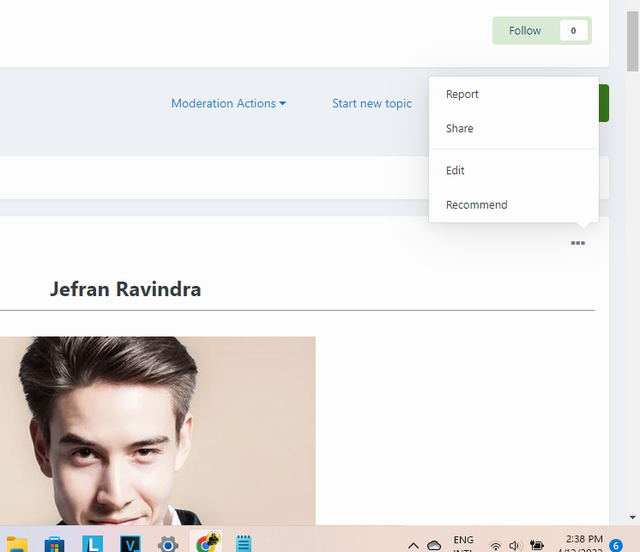Image resolution: width=640 pixels, height=552 pixels.
Task: Click the three-dots post options icon
Action: point(578,243)
